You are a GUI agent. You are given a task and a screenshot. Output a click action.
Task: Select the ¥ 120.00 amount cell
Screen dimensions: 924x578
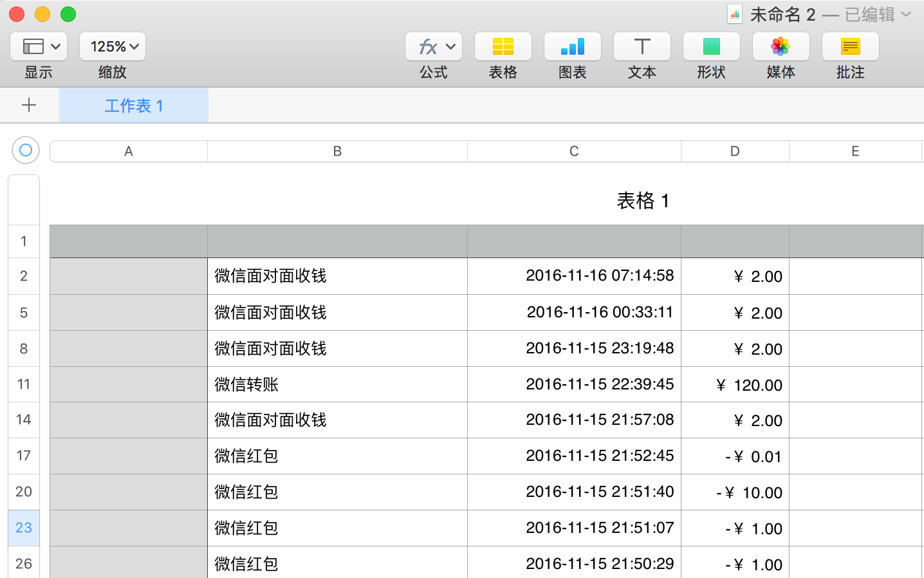(x=735, y=384)
